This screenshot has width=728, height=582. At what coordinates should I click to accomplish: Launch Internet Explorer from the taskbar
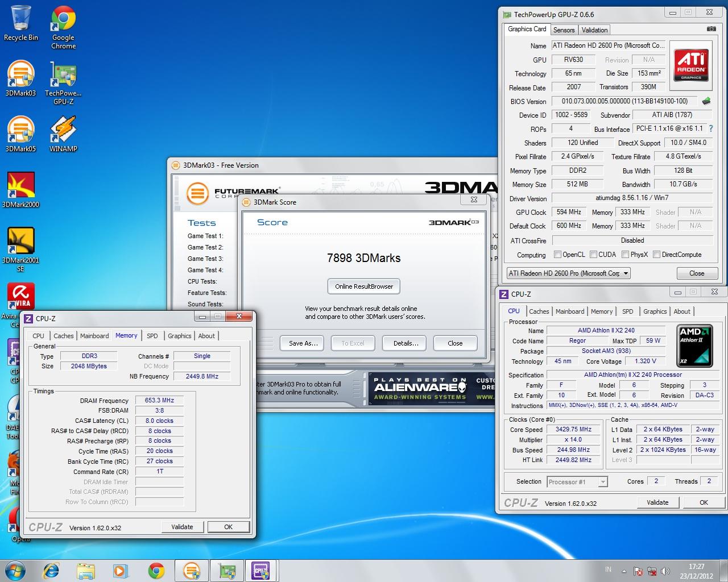[52, 570]
